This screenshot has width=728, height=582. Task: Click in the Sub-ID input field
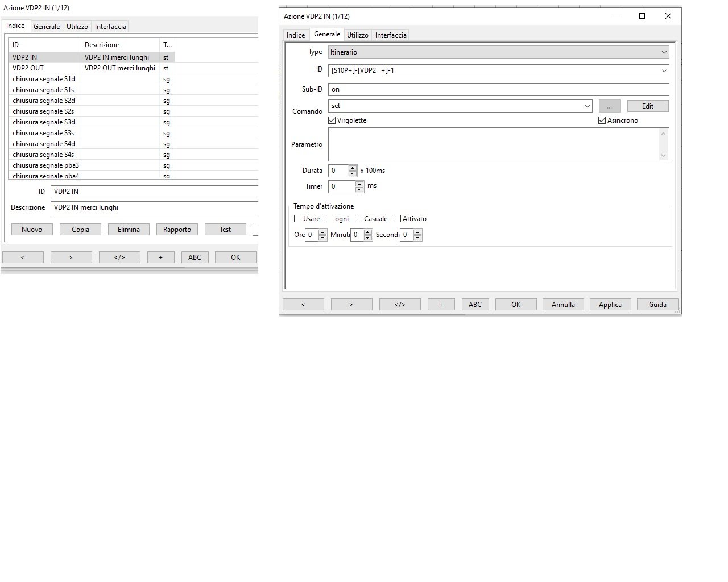click(x=498, y=89)
